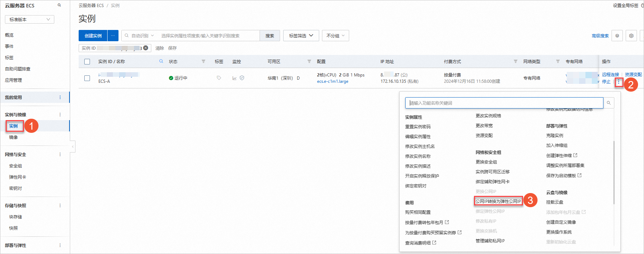Open the ecs.e-c1m1.large instance type link
The height and width of the screenshot is (254, 644).
click(333, 81)
